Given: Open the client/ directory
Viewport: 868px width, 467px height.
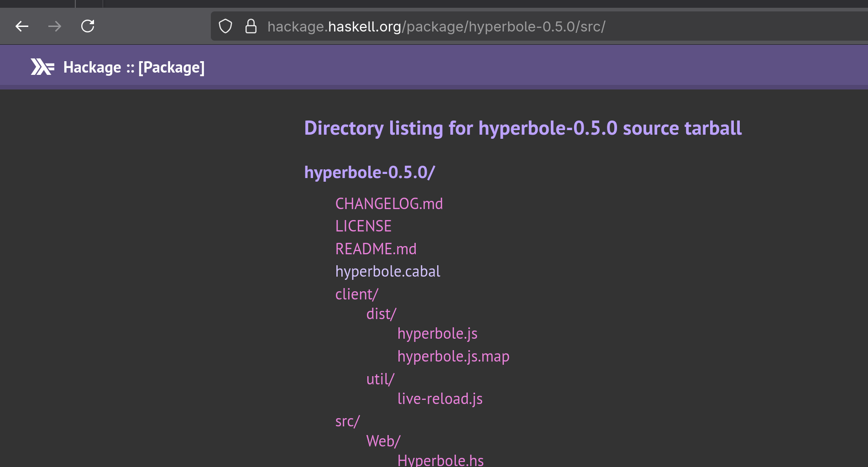Looking at the screenshot, I should pos(356,294).
